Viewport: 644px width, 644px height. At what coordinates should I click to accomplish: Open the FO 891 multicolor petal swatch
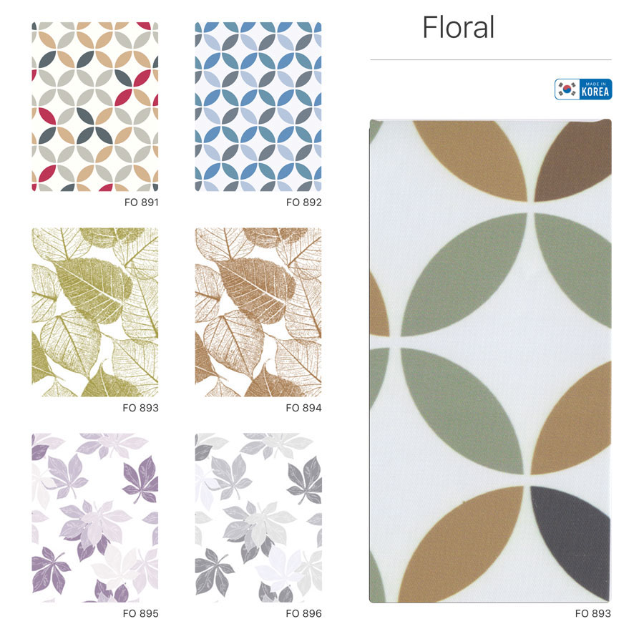pyautogui.click(x=95, y=107)
